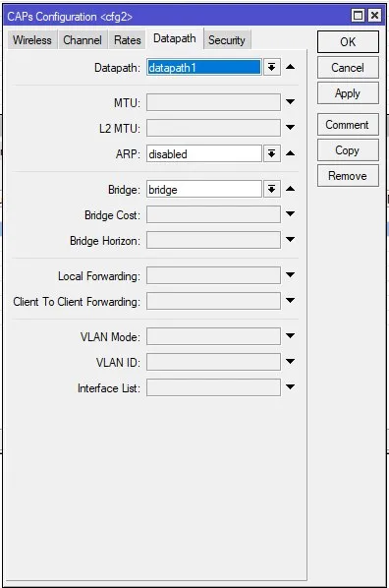The height and width of the screenshot is (588, 389).
Task: Switch to the Security tab
Action: [227, 39]
